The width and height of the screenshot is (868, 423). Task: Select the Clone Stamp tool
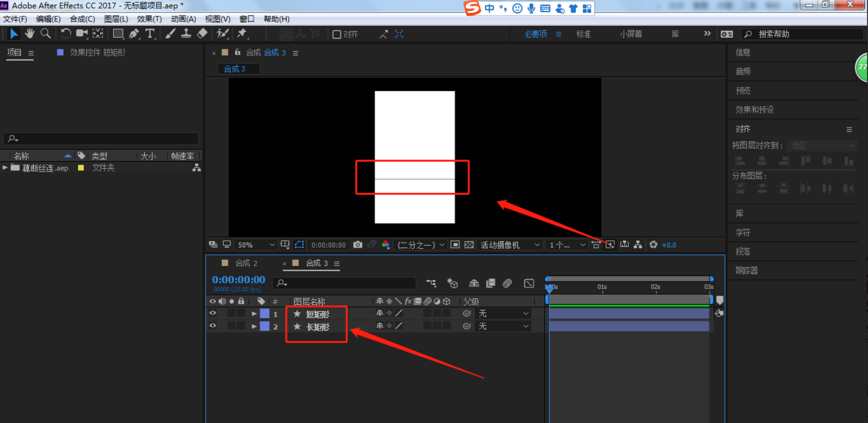point(186,34)
